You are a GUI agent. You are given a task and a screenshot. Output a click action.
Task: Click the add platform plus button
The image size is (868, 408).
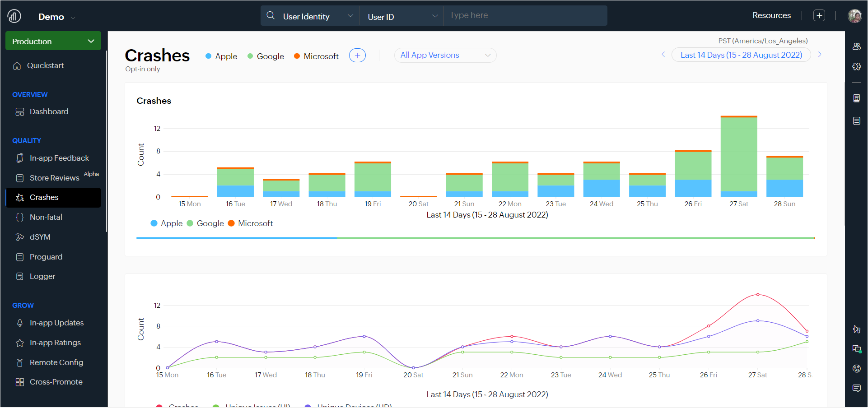pyautogui.click(x=357, y=56)
